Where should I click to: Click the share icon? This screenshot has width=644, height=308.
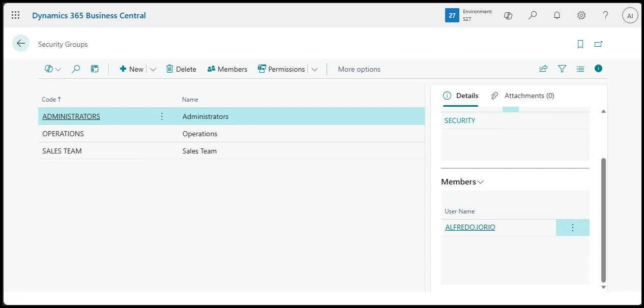click(x=543, y=69)
